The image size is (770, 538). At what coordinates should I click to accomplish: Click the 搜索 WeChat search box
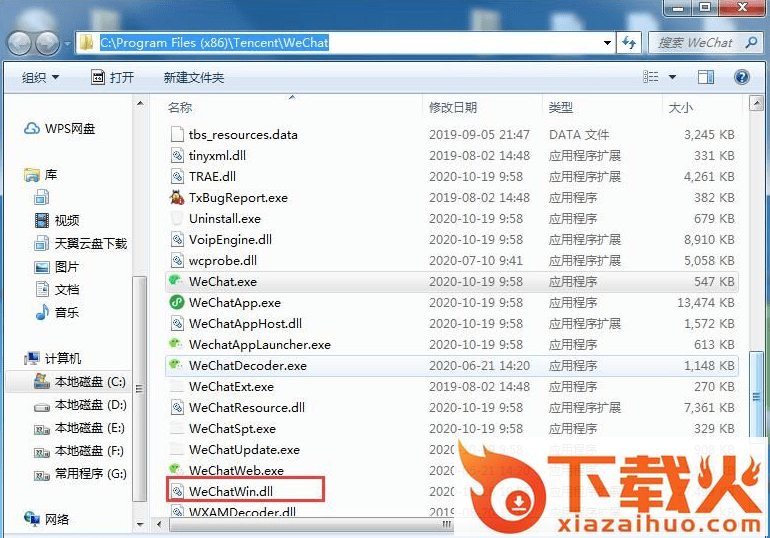pyautogui.click(x=695, y=43)
